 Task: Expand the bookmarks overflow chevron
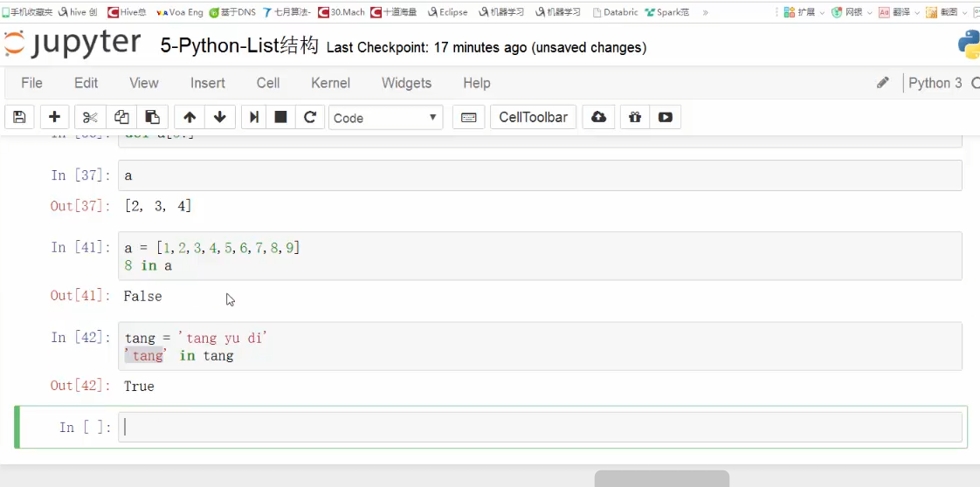point(706,12)
